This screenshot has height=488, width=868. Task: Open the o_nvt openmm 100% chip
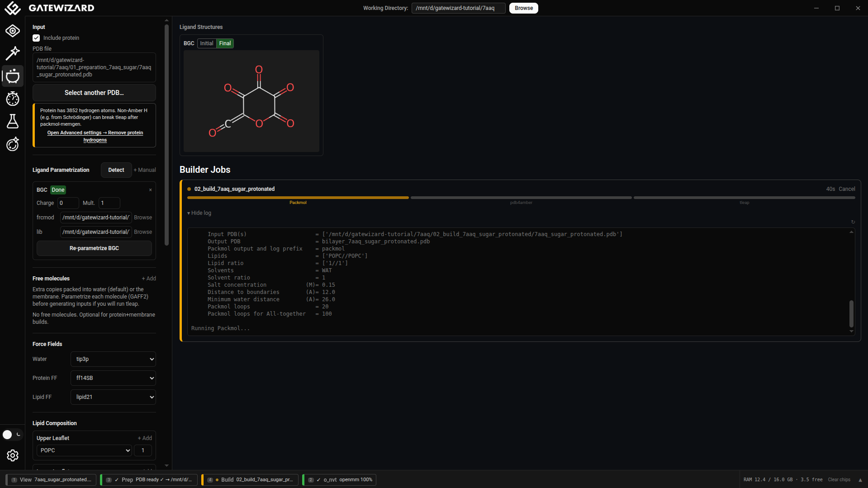click(x=339, y=480)
